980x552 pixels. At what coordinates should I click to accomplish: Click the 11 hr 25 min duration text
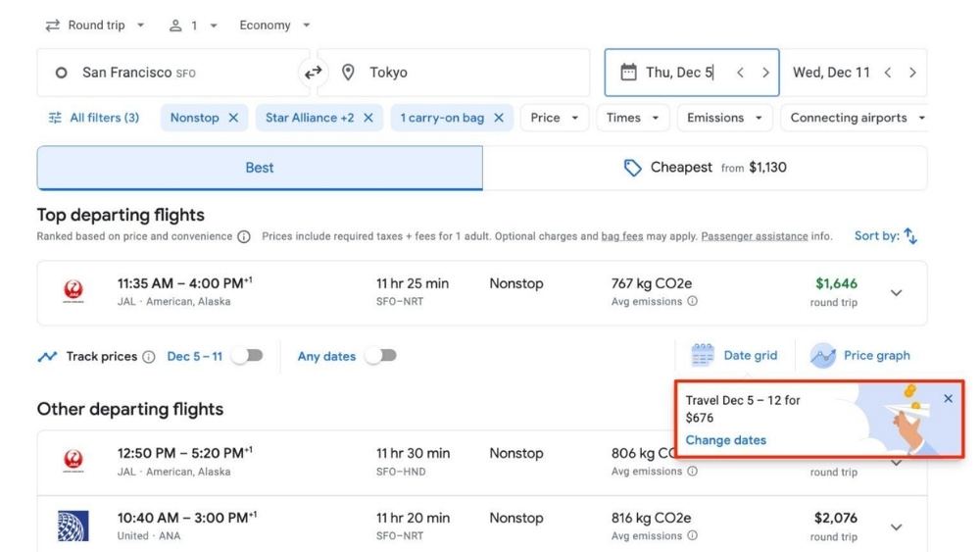413,283
